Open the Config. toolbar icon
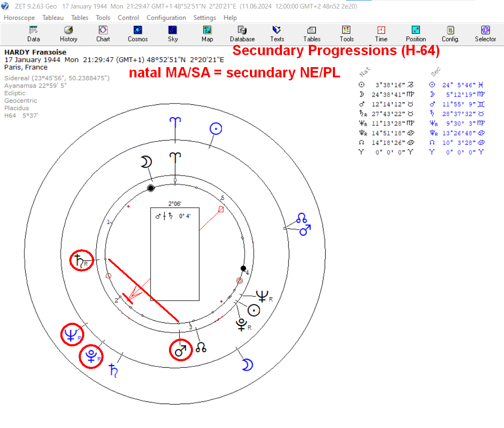 (x=451, y=34)
